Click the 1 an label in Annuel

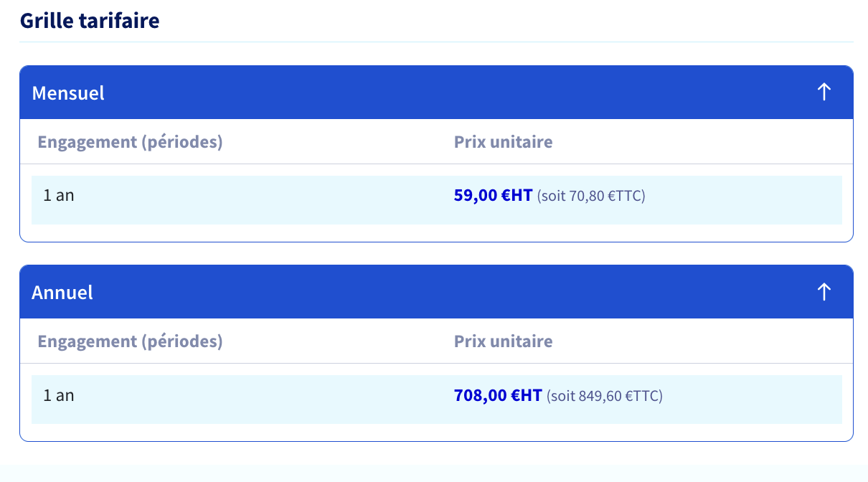(x=59, y=394)
